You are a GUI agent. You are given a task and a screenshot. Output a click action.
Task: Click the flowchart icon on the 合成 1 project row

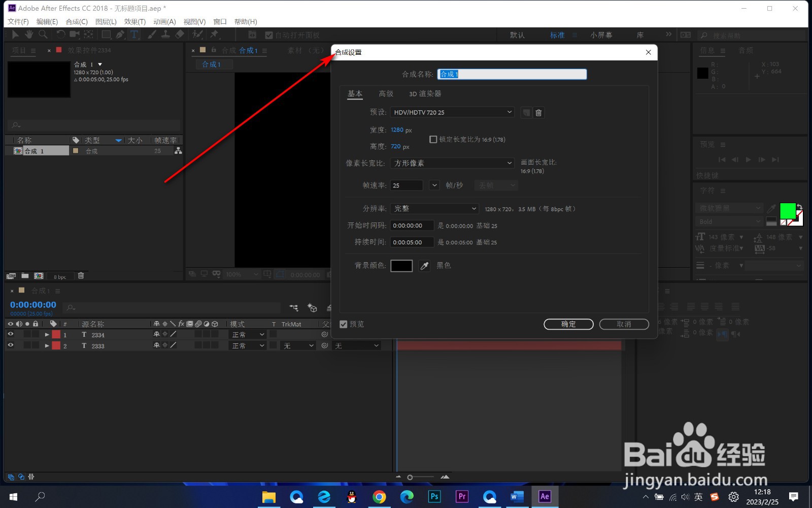178,151
